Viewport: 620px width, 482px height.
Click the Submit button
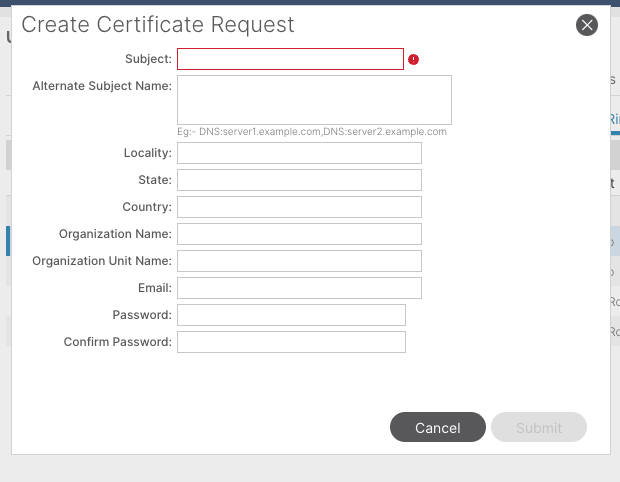point(539,427)
